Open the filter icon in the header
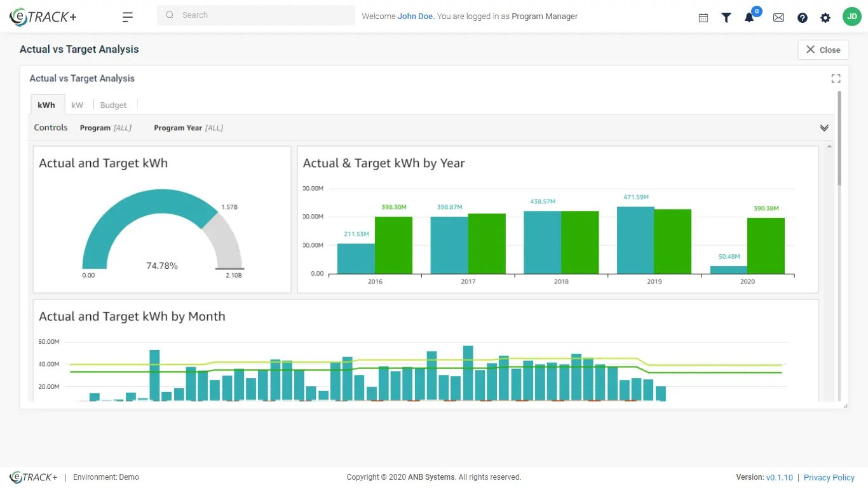 tap(726, 17)
